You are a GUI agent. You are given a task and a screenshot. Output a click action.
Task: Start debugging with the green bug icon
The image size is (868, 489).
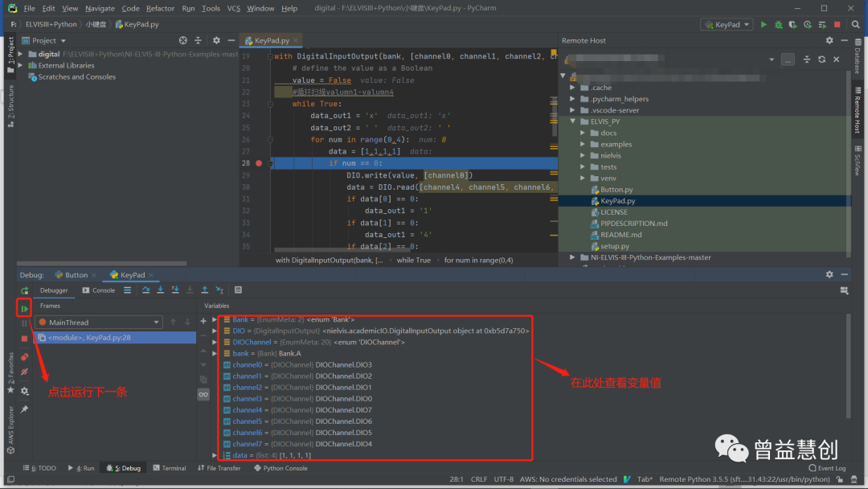pos(778,24)
